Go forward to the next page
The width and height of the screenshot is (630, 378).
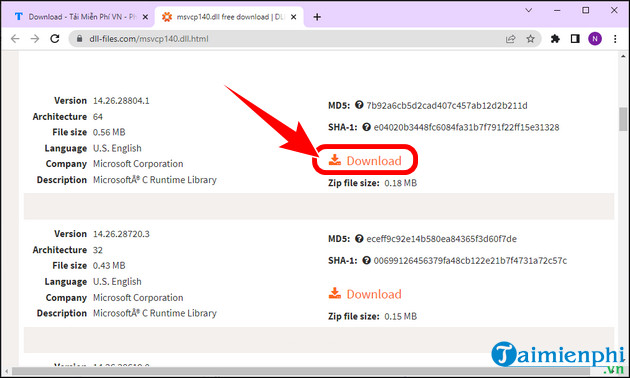(x=35, y=39)
